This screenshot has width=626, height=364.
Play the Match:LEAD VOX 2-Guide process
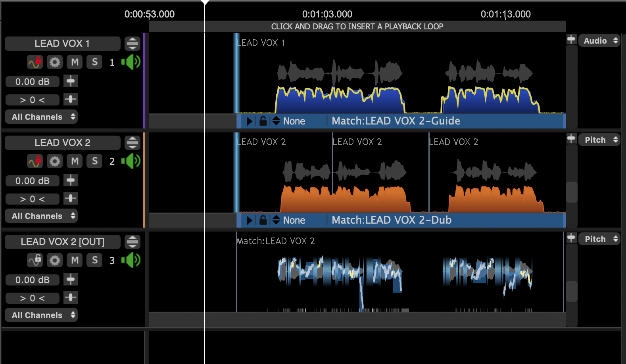(x=250, y=121)
